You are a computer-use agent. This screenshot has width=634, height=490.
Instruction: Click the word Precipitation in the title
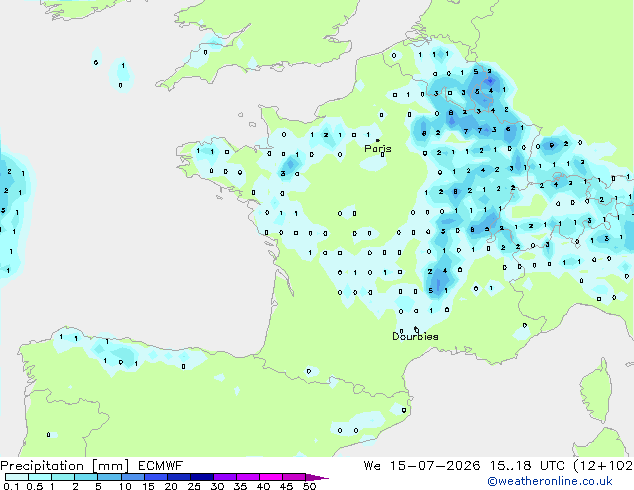point(42,466)
